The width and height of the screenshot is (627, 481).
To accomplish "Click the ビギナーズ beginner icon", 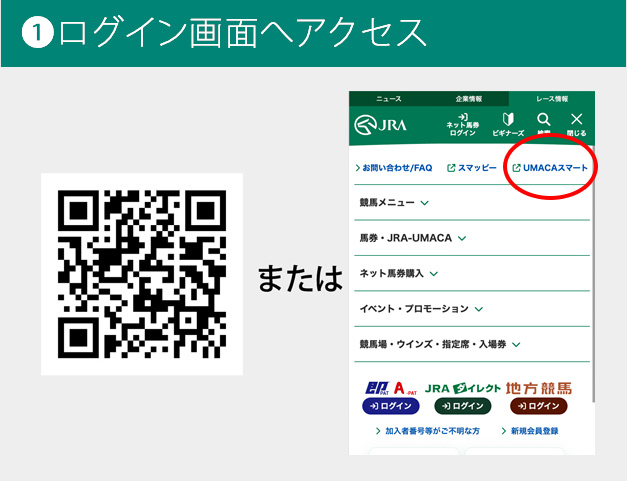I will pos(507,124).
